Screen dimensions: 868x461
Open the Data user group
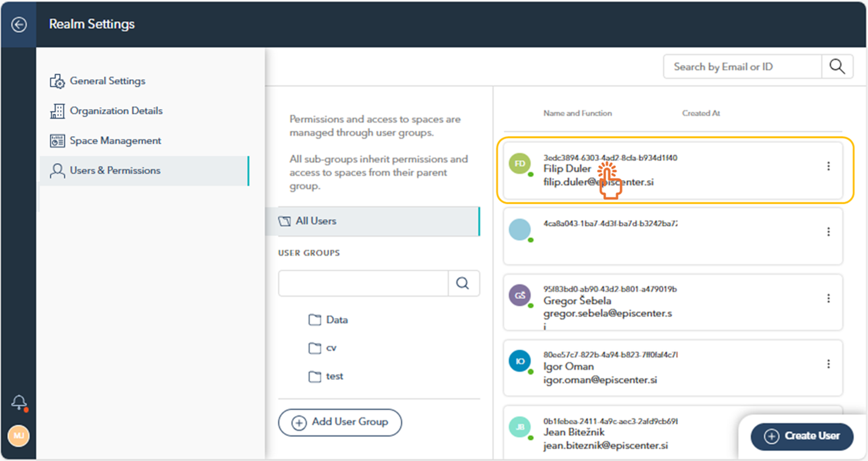[328, 320]
